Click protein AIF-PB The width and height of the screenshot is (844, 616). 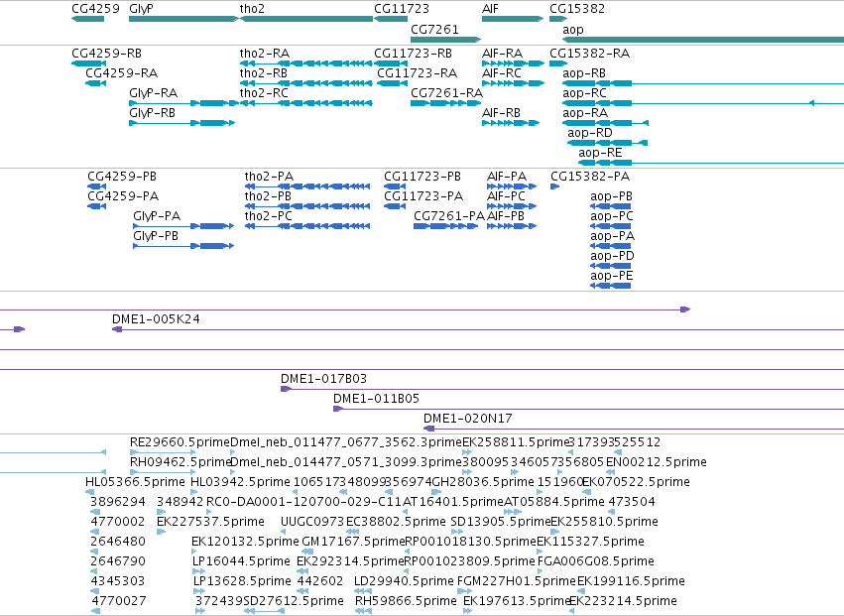512,226
